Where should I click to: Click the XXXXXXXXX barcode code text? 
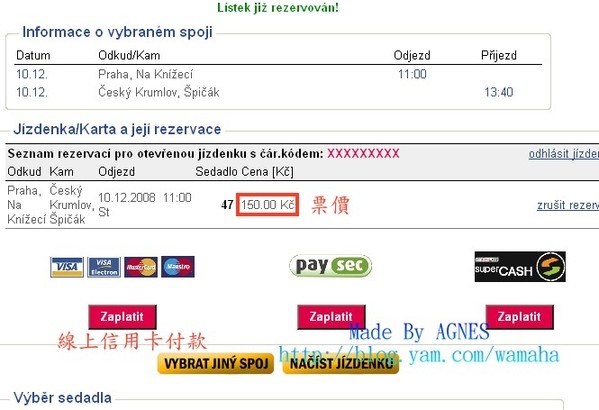click(363, 154)
